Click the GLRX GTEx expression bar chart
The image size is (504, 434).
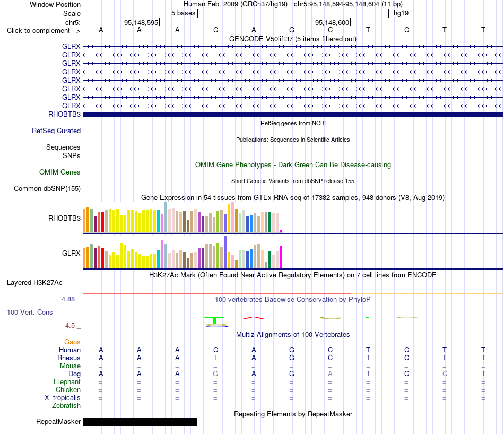[x=183, y=252]
